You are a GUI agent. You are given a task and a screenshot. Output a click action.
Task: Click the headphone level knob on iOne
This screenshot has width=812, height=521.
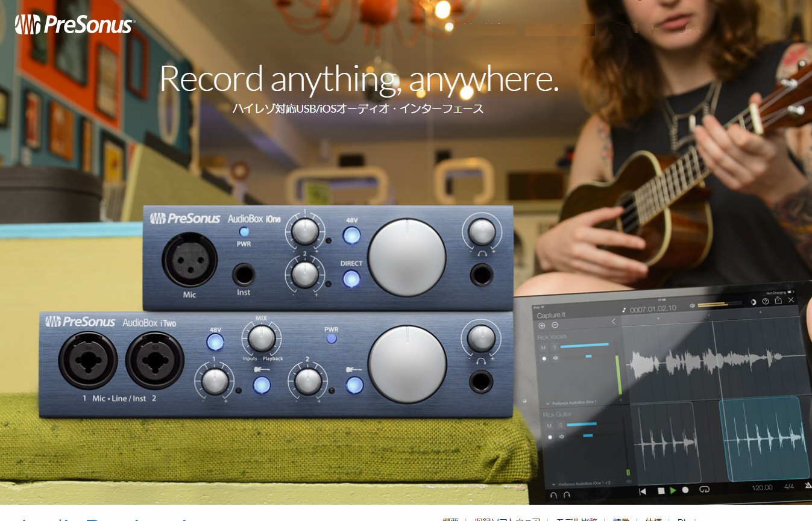pyautogui.click(x=482, y=232)
